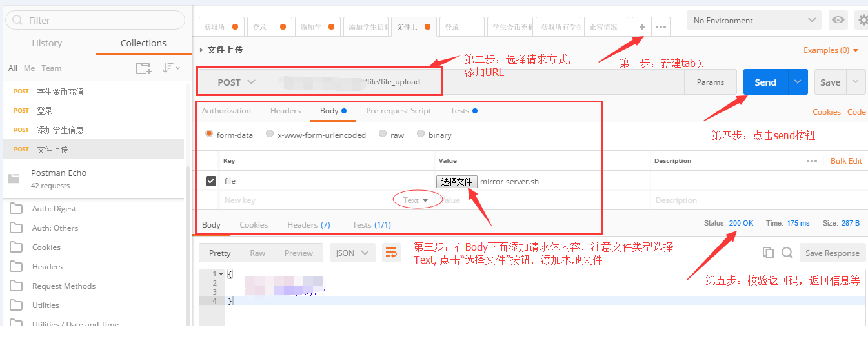Viewport: 868px width, 339px height.
Task: Open the Headers request tab
Action: point(285,111)
